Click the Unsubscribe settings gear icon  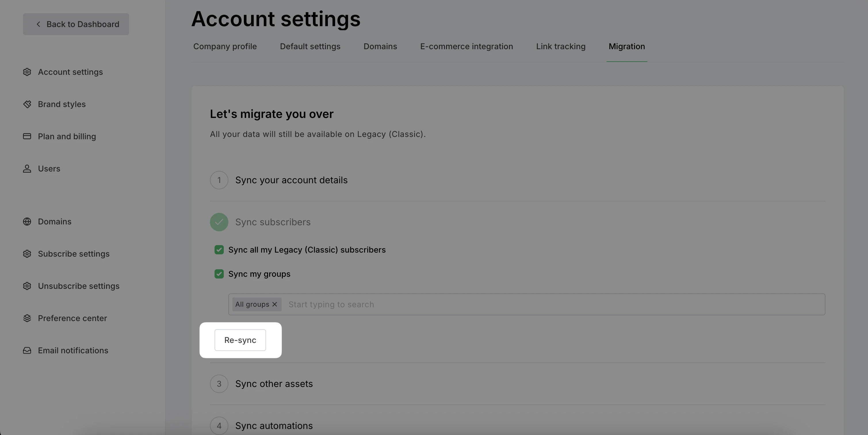tap(27, 286)
